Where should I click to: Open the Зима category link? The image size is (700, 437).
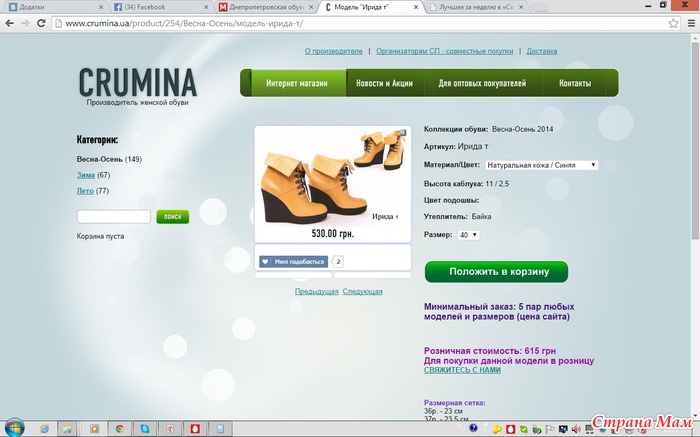tap(86, 175)
